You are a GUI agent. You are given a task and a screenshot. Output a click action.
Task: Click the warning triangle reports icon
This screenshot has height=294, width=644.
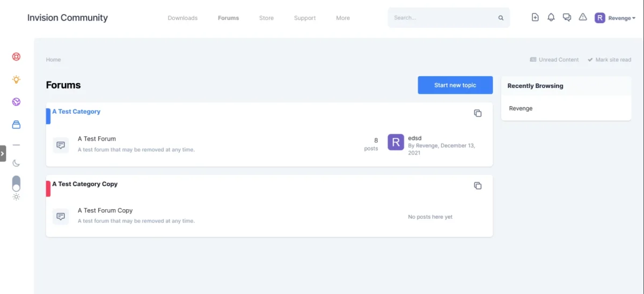pyautogui.click(x=583, y=17)
